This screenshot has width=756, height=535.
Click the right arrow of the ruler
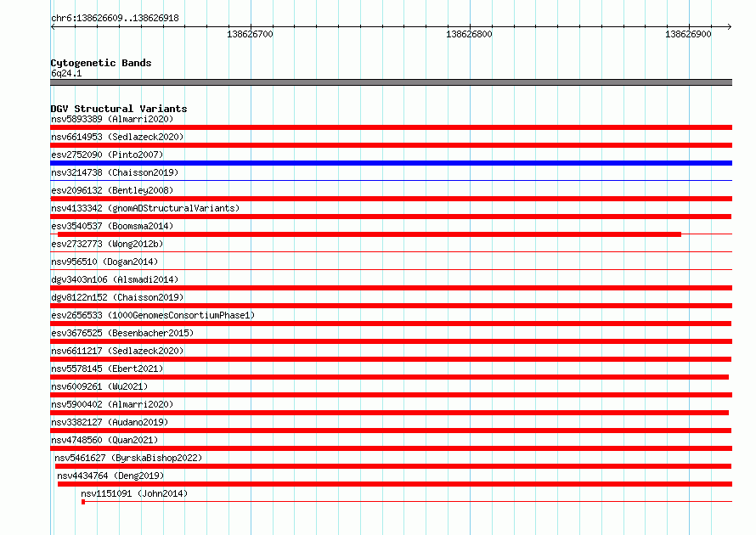(730, 26)
